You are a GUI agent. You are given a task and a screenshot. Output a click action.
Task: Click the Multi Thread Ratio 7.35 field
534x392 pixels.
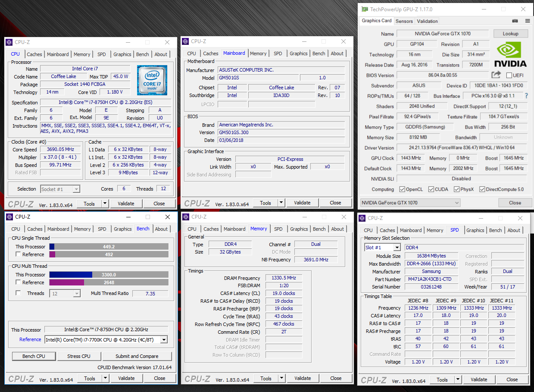click(x=150, y=293)
